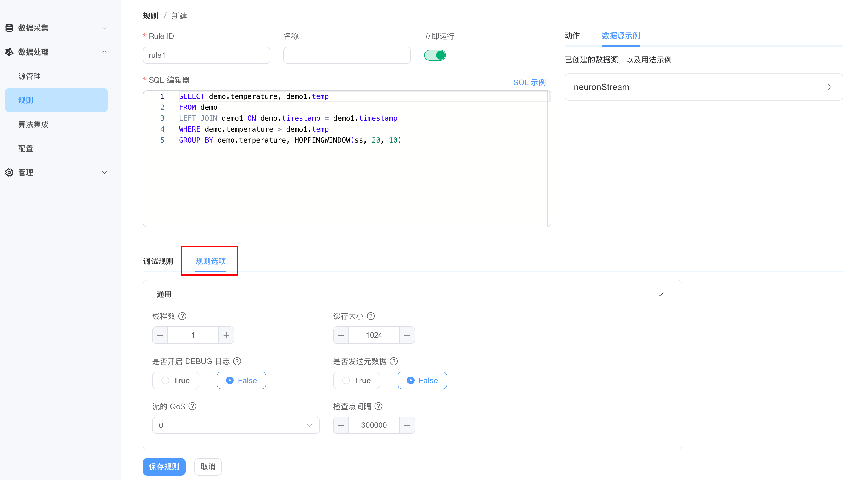Click the 线程数 help question icon

[182, 316]
